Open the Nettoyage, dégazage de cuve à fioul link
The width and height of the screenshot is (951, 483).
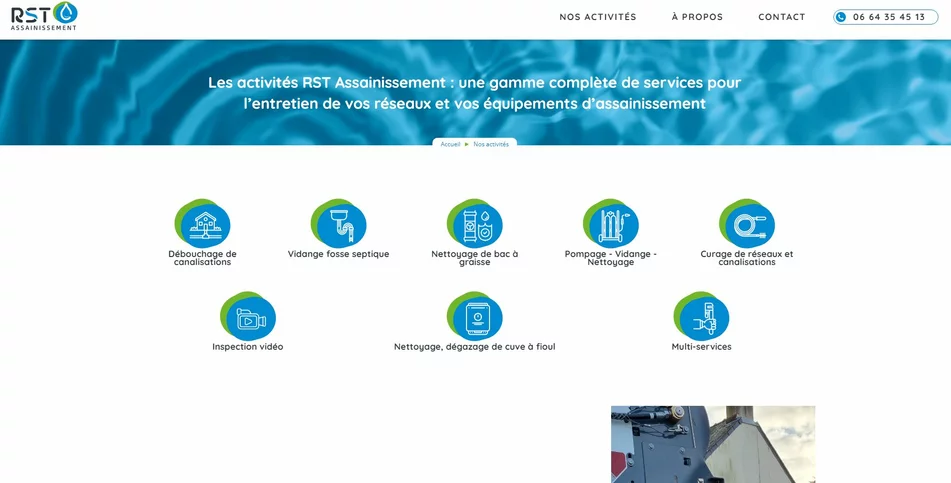coord(475,347)
